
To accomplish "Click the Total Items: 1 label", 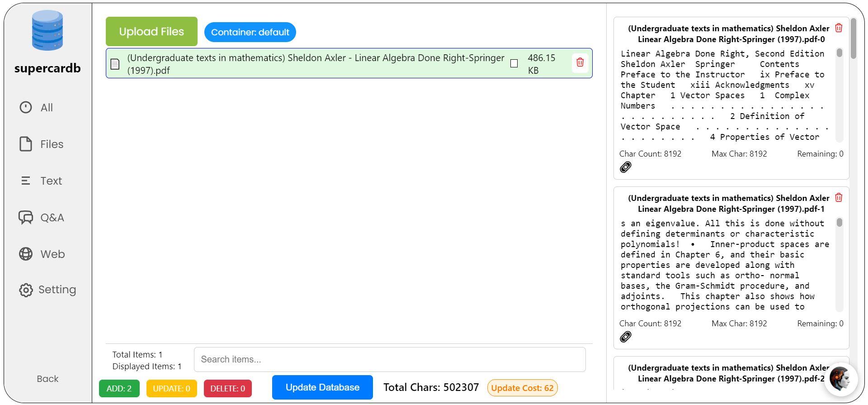I will tap(137, 355).
